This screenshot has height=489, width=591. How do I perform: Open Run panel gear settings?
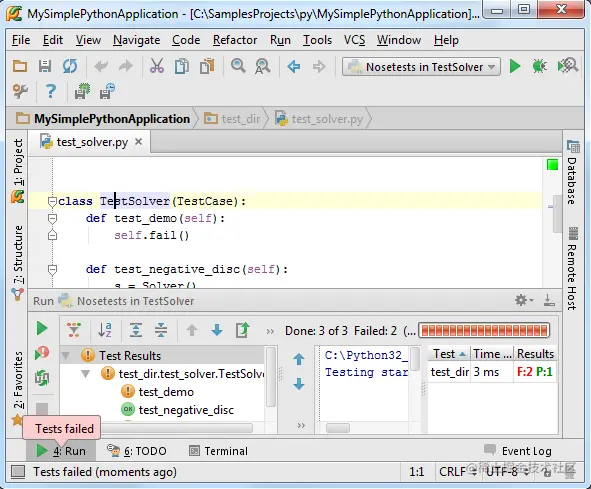point(524,300)
